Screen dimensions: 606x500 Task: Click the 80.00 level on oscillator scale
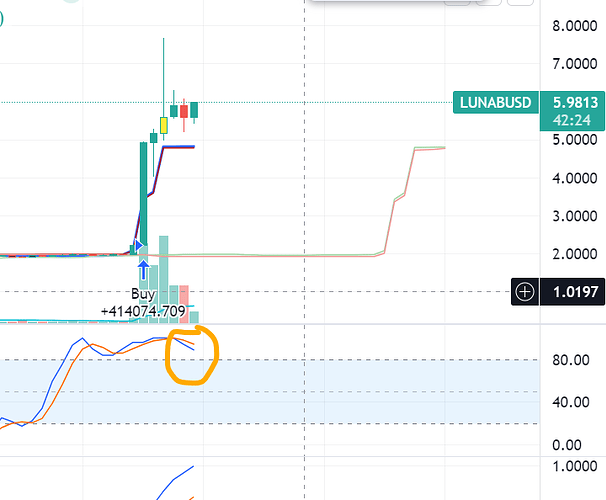[571, 360]
